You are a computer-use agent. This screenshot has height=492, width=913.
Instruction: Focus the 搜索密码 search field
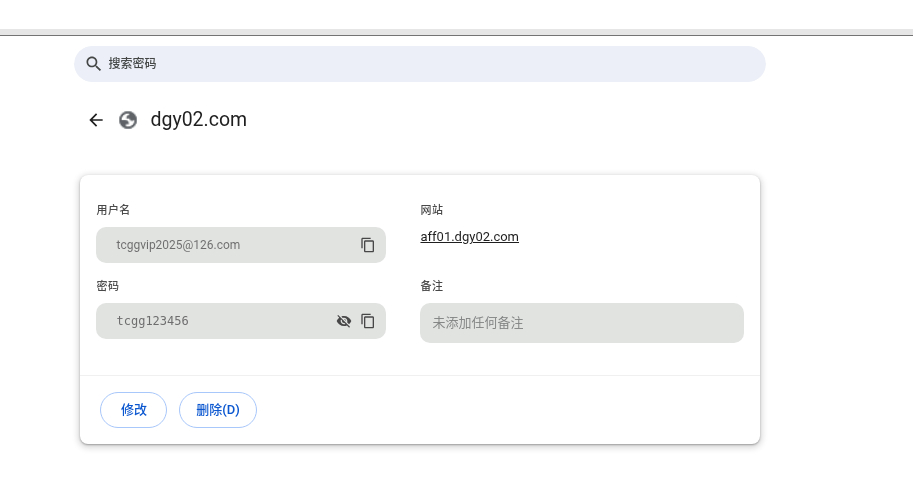(x=420, y=64)
